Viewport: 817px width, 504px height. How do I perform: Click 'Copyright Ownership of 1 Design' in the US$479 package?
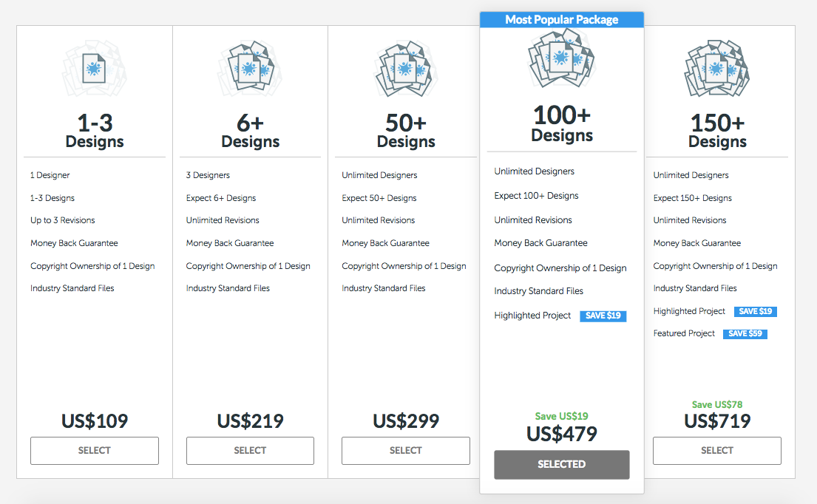tap(560, 268)
